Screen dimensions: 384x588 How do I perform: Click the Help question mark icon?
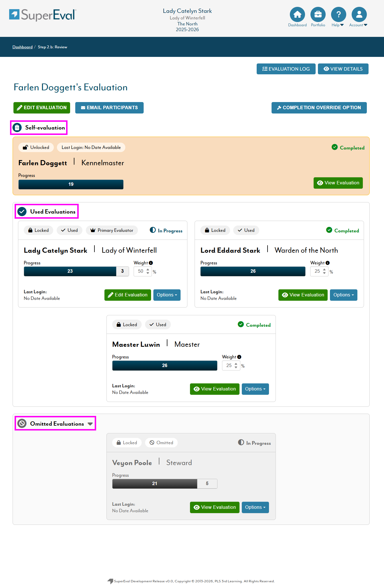pyautogui.click(x=339, y=14)
